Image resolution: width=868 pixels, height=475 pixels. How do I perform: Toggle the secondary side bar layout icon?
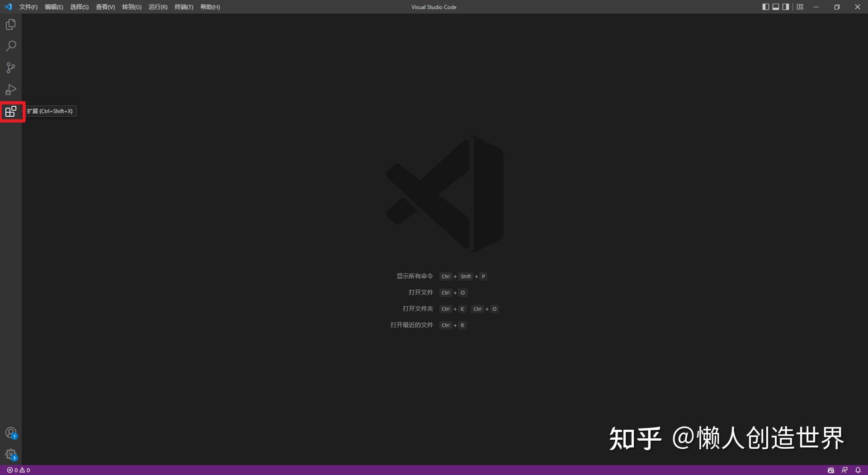(786, 7)
